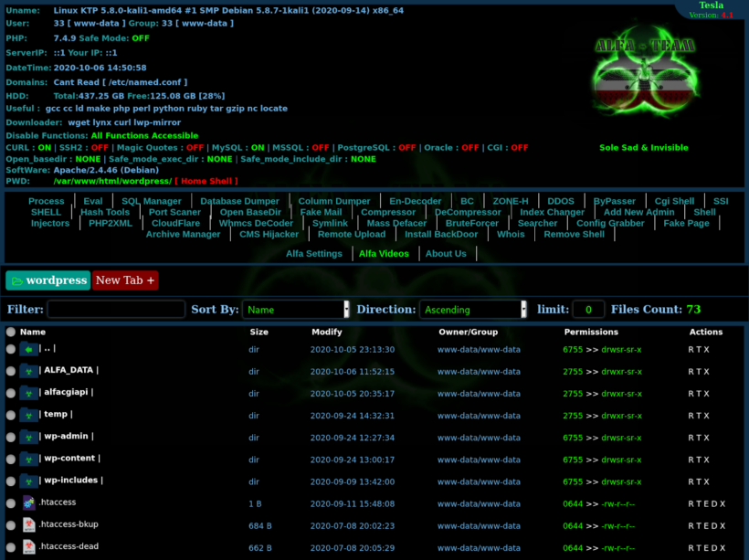Click the ALFA_DATA folder icon
The width and height of the screenshot is (749, 560).
coord(29,371)
